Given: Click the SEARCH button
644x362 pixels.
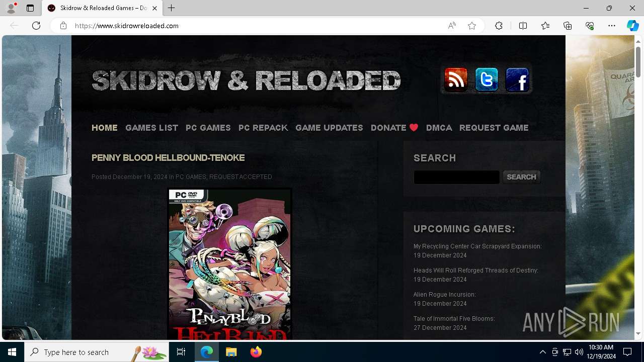Looking at the screenshot, I should 521,177.
